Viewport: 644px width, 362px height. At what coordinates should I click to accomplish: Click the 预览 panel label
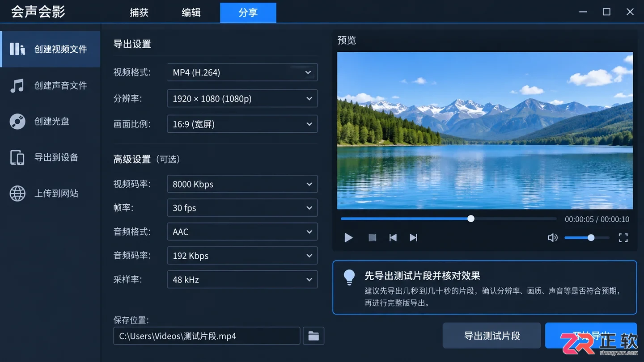pyautogui.click(x=347, y=40)
